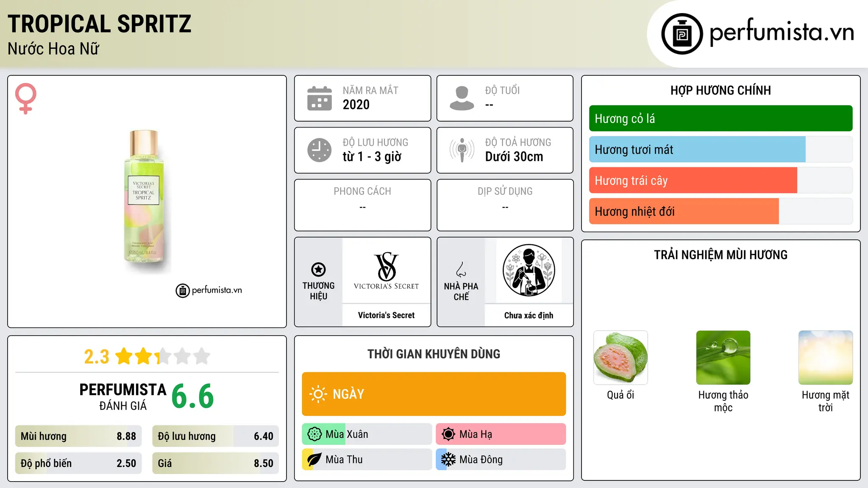The height and width of the screenshot is (488, 868).
Task: Click the snowflake icon for Mùa Đông
Action: click(448, 460)
